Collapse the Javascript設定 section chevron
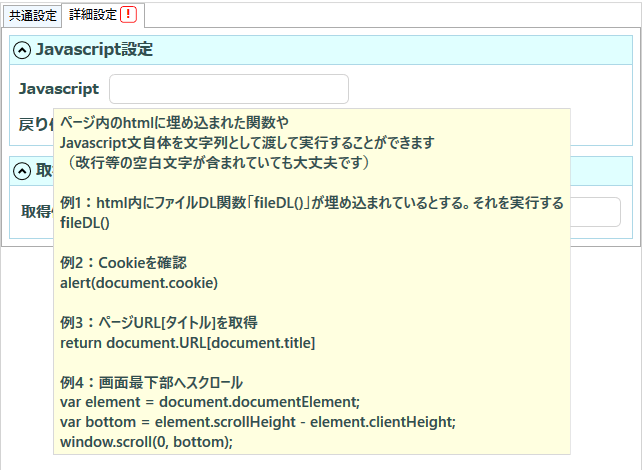Image resolution: width=643 pixels, height=470 pixels. point(22,50)
